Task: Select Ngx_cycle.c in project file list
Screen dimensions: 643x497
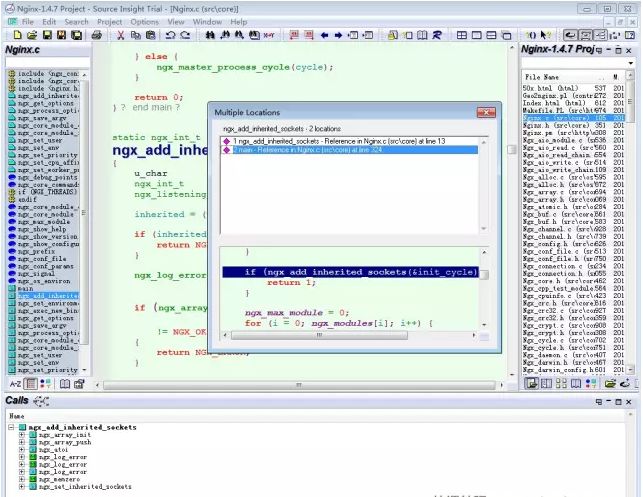Action: pyautogui.click(x=573, y=340)
